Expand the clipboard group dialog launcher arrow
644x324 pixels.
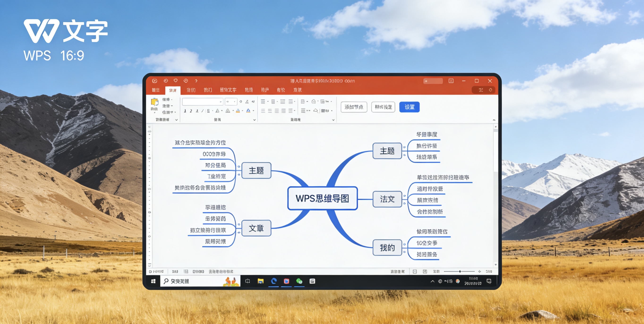point(176,120)
